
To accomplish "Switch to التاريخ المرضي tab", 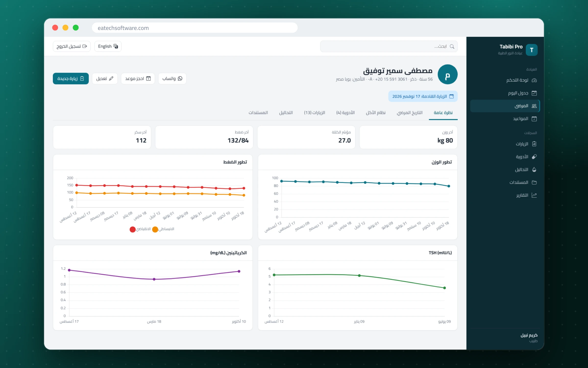I will (x=410, y=113).
